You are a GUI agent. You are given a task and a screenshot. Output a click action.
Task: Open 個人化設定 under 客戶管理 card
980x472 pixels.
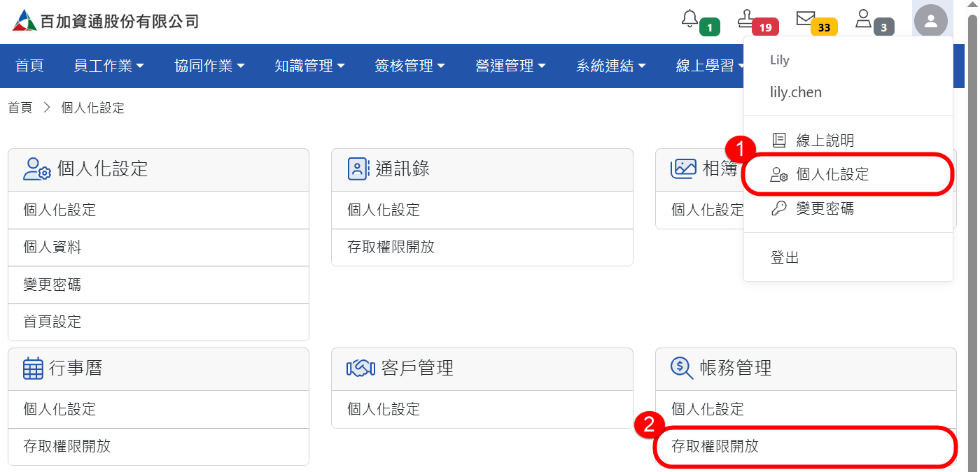[482, 409]
